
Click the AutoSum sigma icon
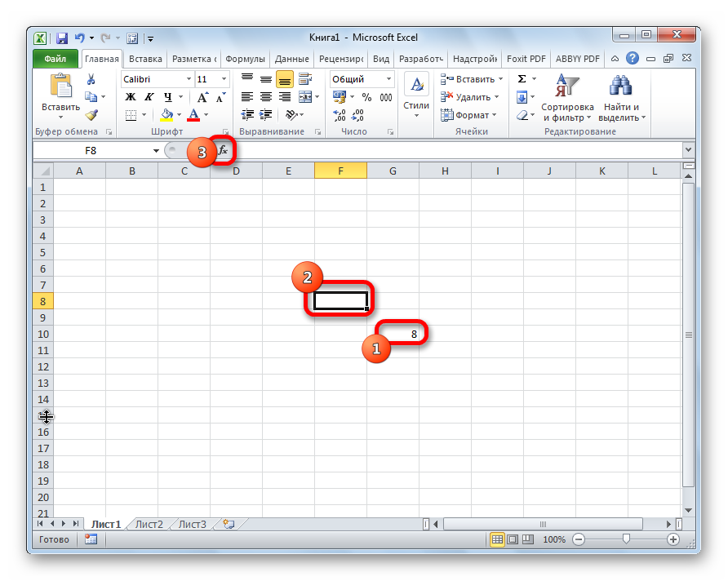point(522,79)
